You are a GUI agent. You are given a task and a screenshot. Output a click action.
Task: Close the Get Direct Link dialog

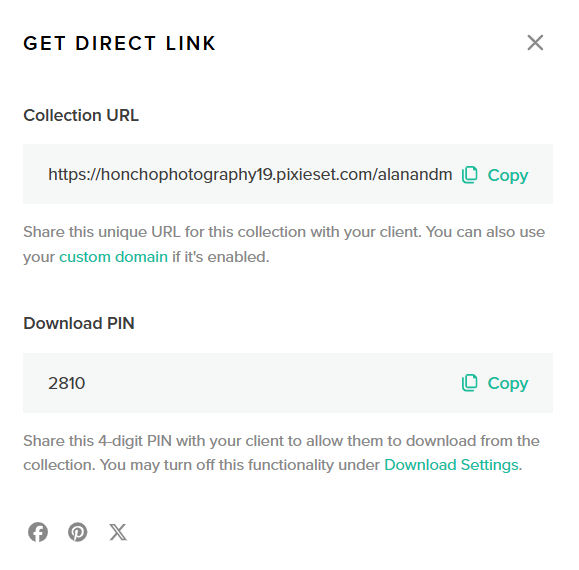tap(535, 42)
